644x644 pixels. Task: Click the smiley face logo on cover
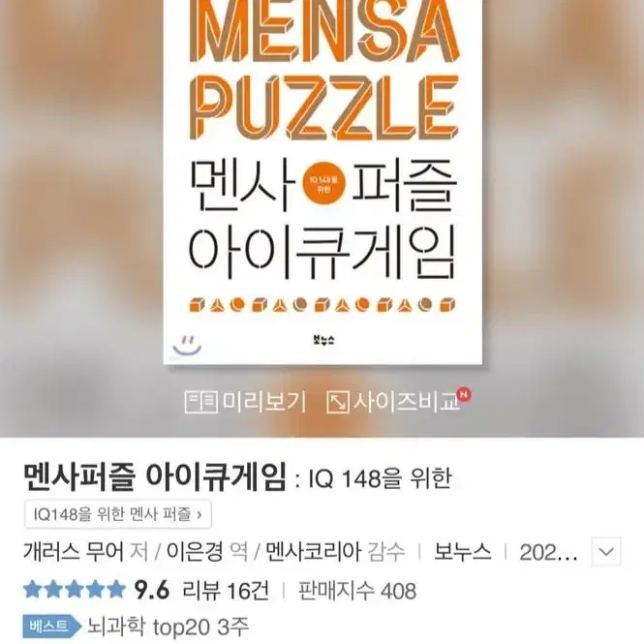click(x=187, y=346)
